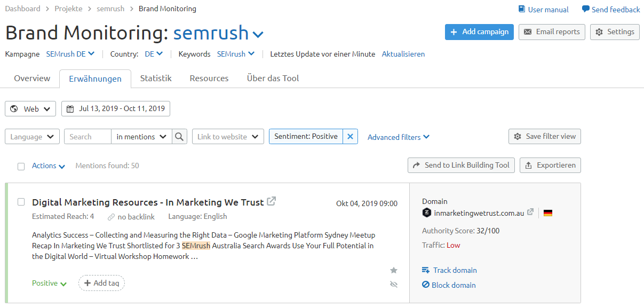Remove the Sentiment: Positive filter
Screen dimensions: 644x307
(x=350, y=137)
